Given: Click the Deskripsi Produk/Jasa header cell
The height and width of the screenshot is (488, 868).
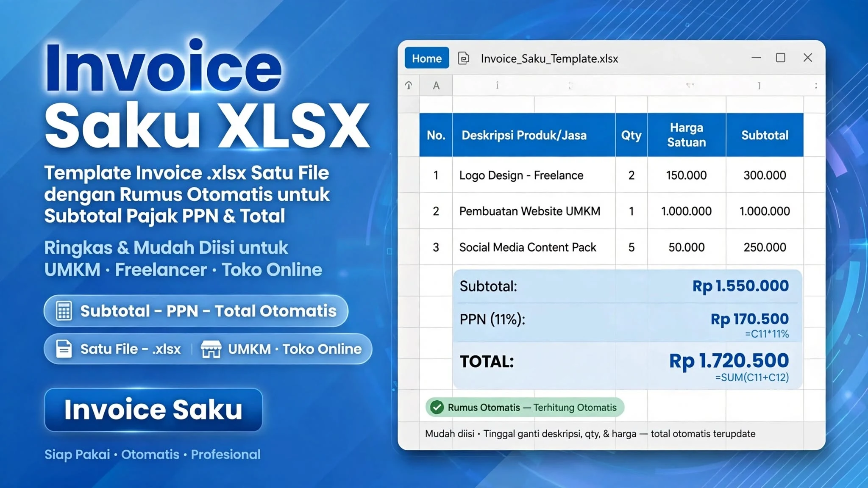Looking at the screenshot, I should click(x=534, y=135).
